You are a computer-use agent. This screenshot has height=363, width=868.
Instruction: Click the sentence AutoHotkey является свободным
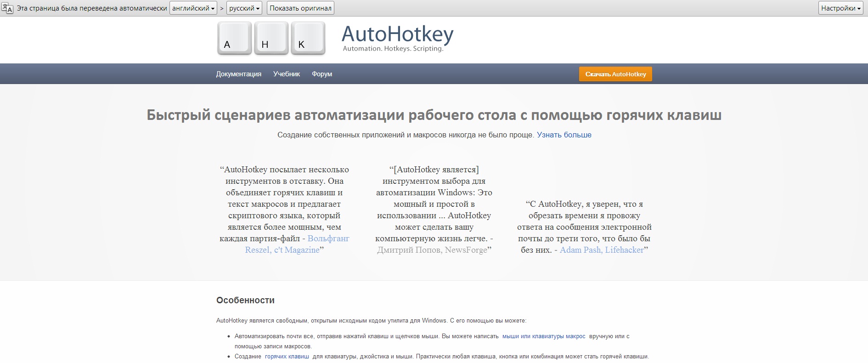371,321
